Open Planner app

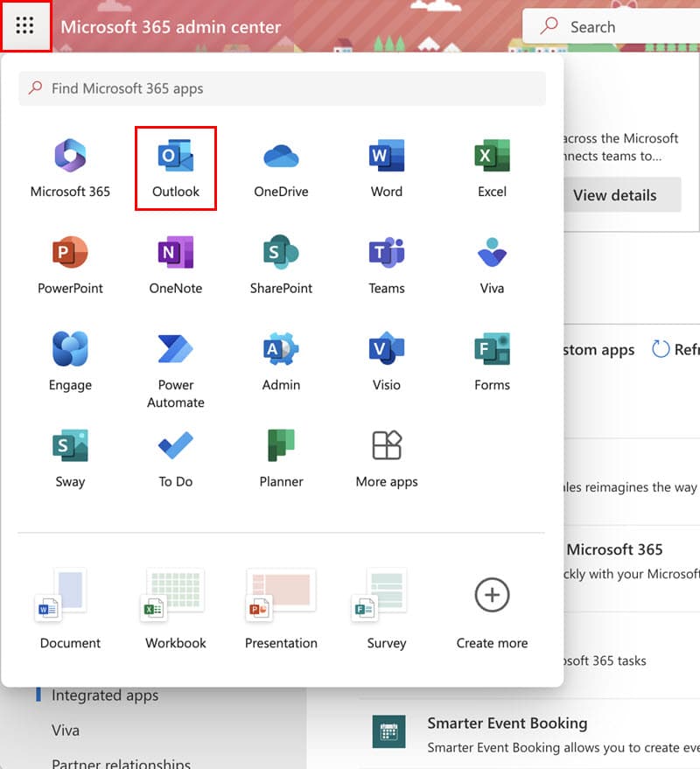point(281,458)
